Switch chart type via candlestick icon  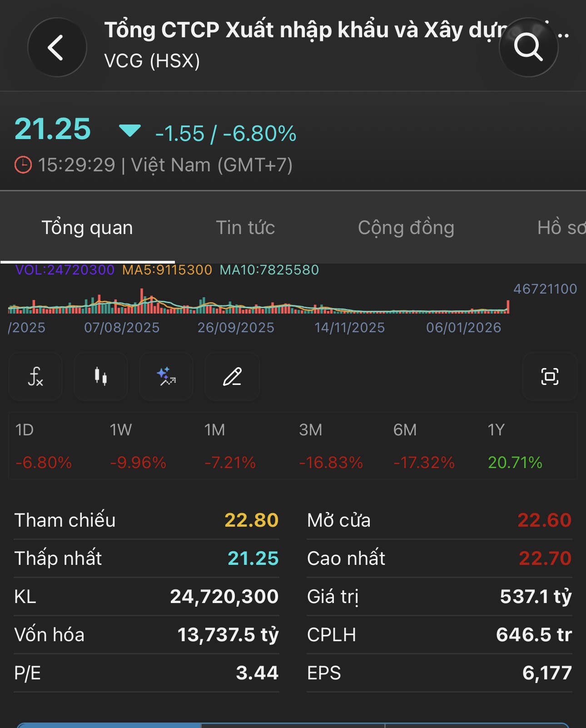[x=100, y=377]
